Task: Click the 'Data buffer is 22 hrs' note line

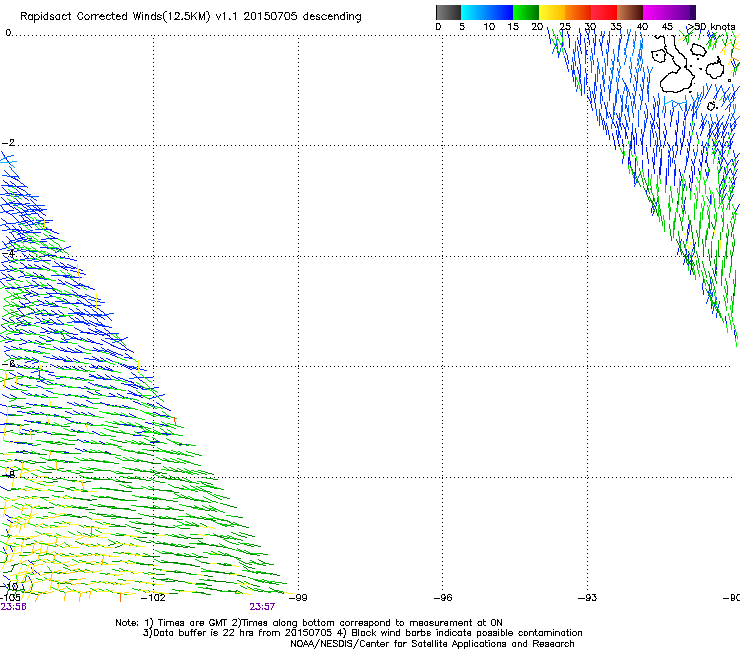Action: pyautogui.click(x=362, y=633)
